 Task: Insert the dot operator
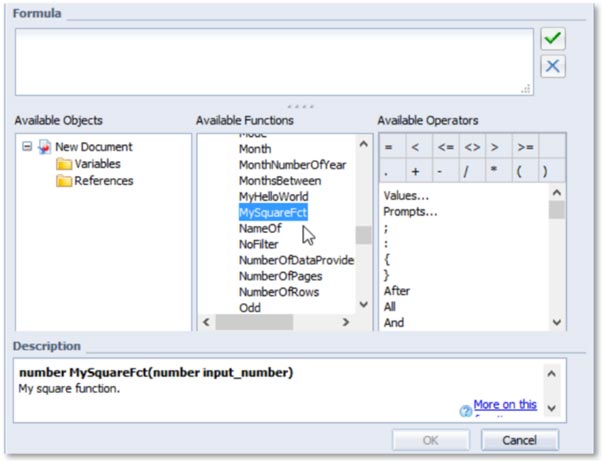(392, 171)
